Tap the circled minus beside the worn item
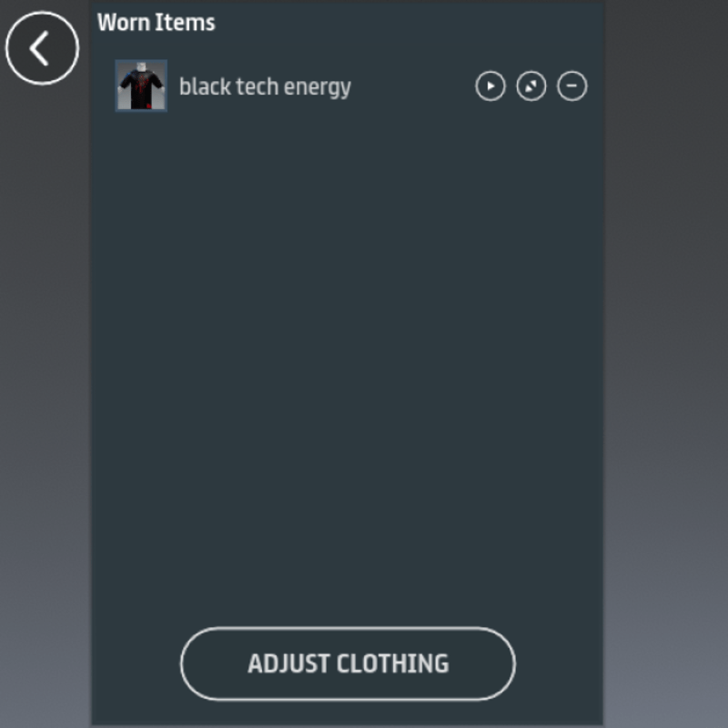The width and height of the screenshot is (728, 728). (x=572, y=86)
